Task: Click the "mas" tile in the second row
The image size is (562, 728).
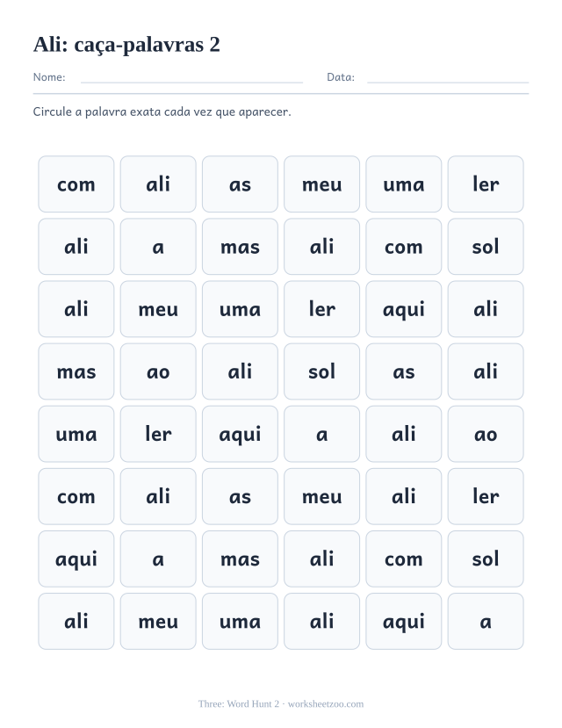Action: [240, 247]
